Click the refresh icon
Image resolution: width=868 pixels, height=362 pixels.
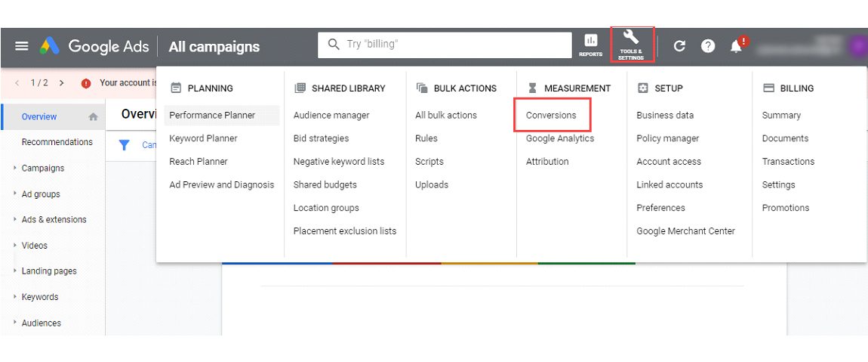point(679,46)
